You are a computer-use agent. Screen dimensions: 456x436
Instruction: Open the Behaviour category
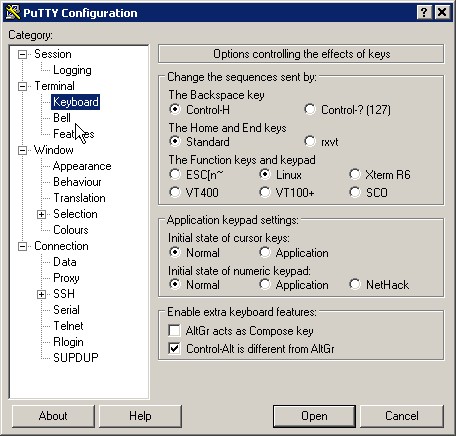coord(77,182)
